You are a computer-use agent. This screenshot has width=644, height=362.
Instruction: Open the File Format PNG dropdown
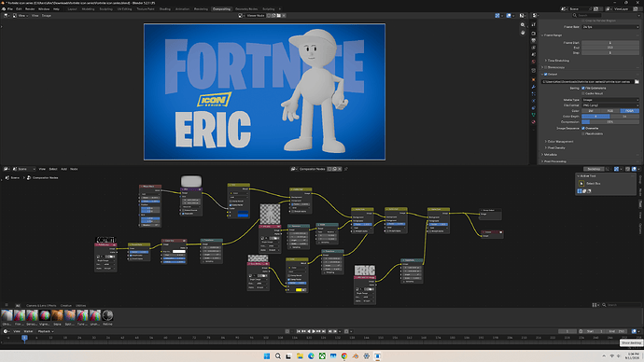click(610, 105)
